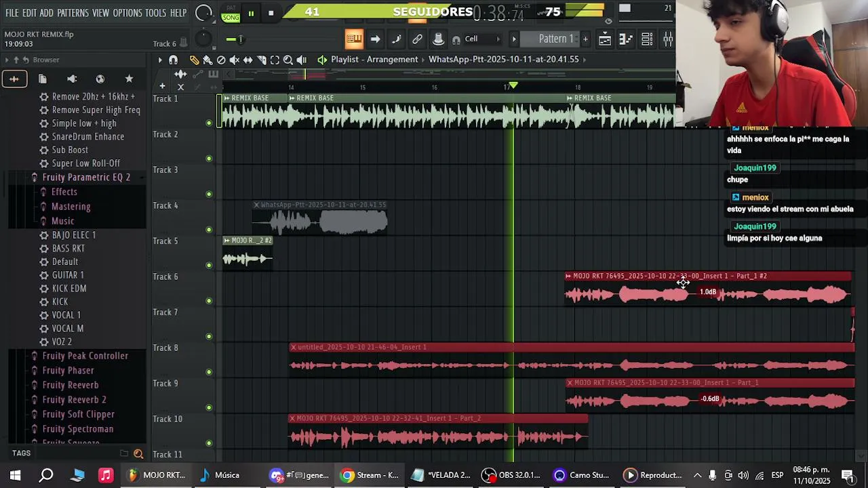Select the Paint brush tool in playlist toolbar
868x488 pixels.
[x=208, y=60]
